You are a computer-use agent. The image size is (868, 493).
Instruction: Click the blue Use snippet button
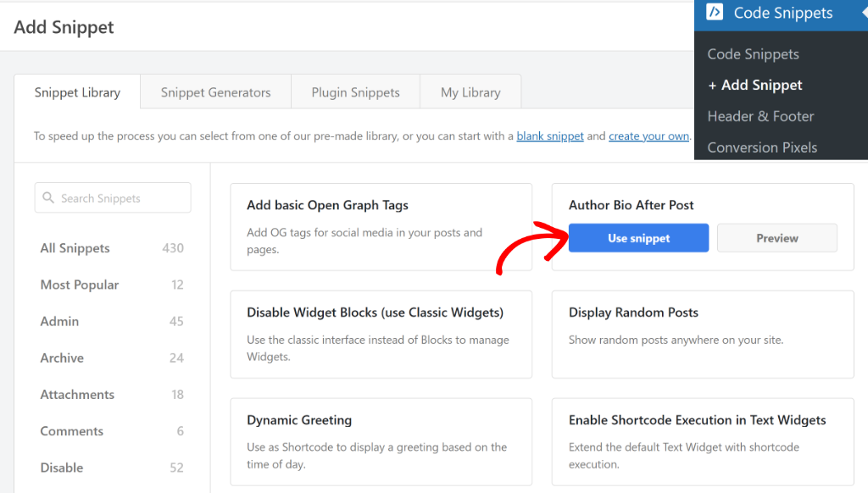(638, 238)
